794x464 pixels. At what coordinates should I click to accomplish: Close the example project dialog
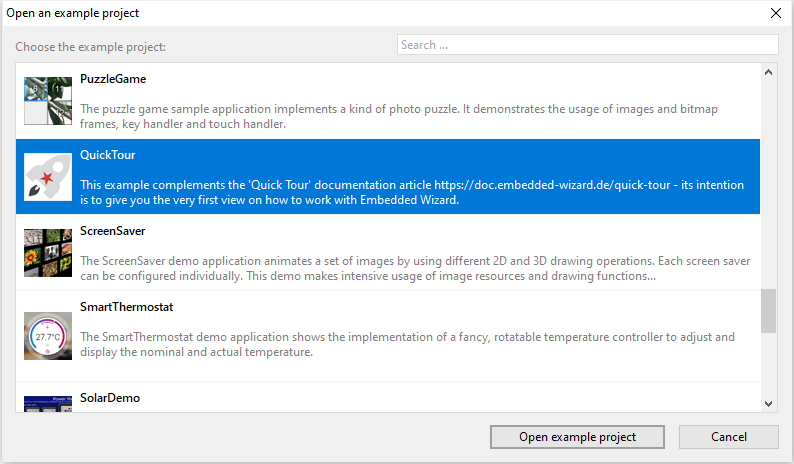pos(775,13)
